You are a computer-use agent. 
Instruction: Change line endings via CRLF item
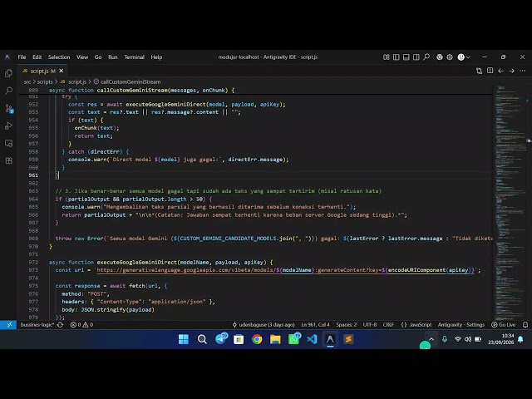[388, 325]
